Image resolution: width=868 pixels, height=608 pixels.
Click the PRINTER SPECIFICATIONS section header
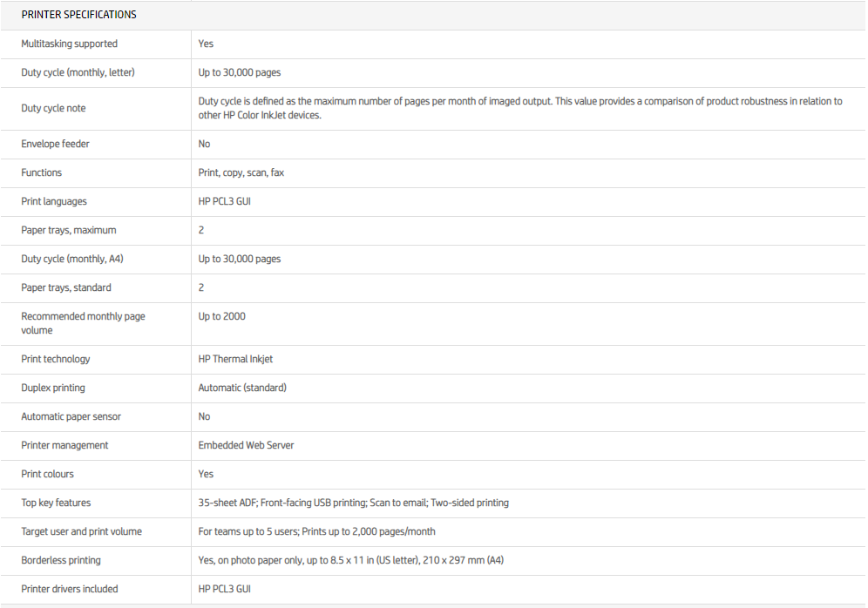click(78, 15)
